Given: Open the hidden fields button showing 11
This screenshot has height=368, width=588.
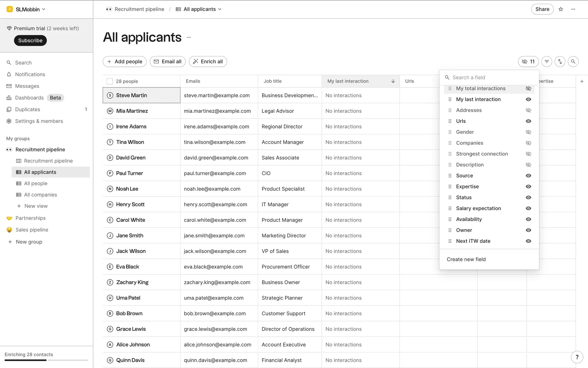Looking at the screenshot, I should 528,62.
